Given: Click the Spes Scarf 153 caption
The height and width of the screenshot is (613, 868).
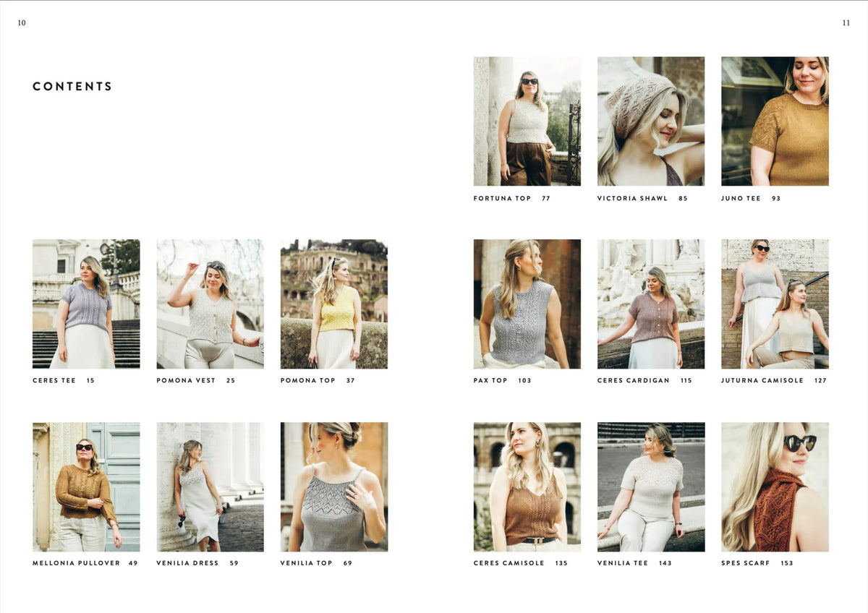Looking at the screenshot, I should click(753, 563).
